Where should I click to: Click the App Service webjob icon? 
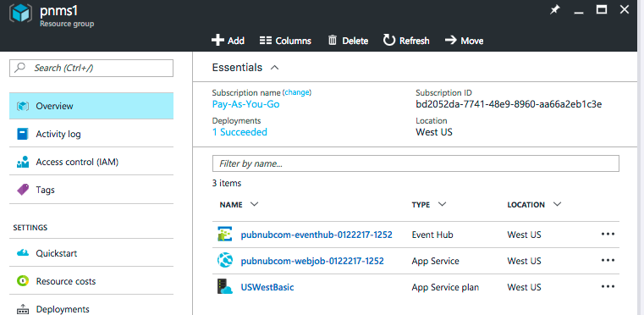pos(224,260)
